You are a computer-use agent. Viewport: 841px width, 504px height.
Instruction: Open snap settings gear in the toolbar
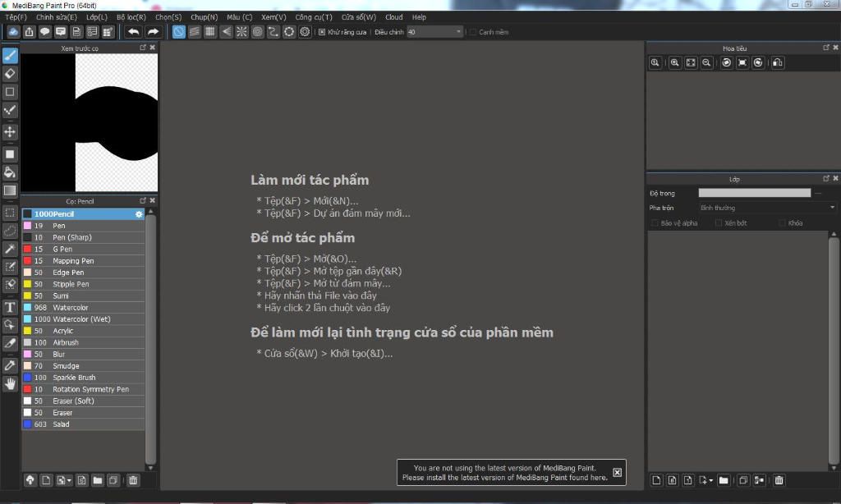tap(305, 32)
